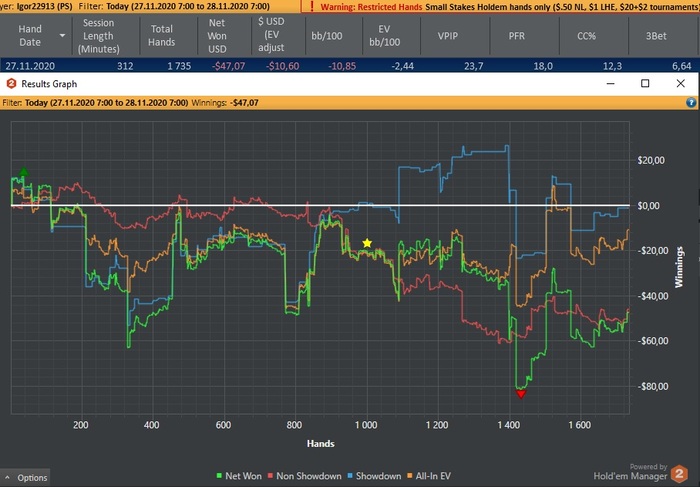Open the help question mark icon
700x487 pixels.
click(691, 103)
